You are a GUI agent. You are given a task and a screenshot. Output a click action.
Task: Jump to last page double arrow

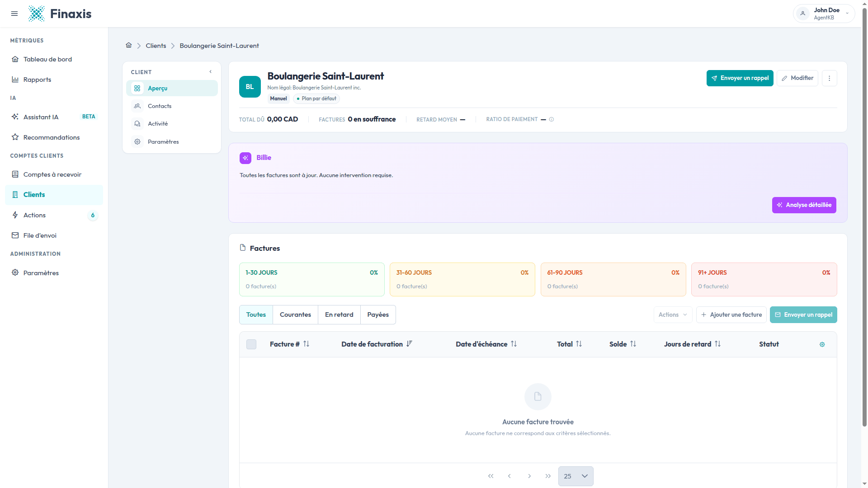coord(548,476)
